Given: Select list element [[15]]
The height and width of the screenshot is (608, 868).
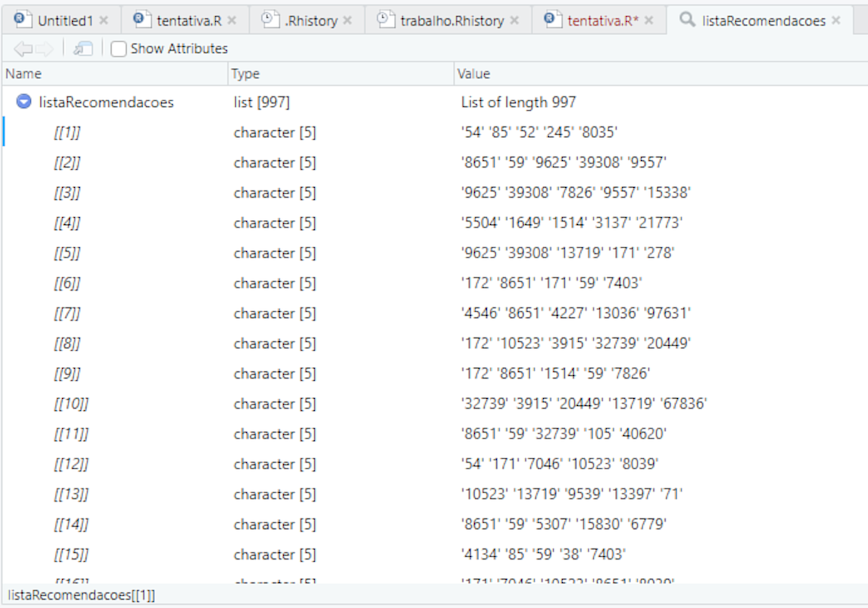Looking at the screenshot, I should pyautogui.click(x=435, y=554).
